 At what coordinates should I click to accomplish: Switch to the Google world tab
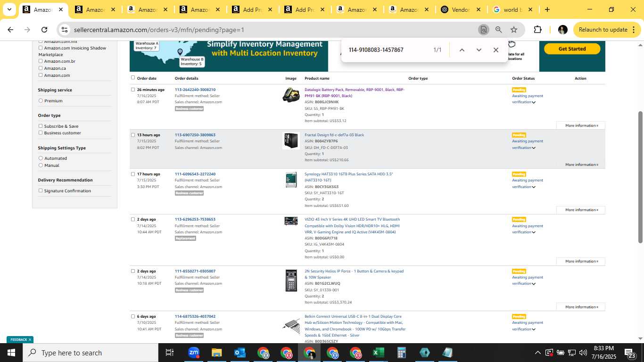point(512,9)
